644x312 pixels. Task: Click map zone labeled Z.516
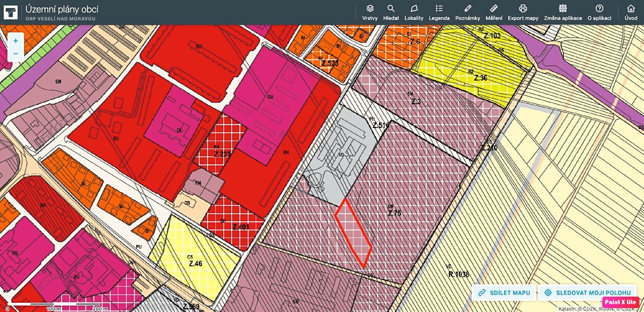(380, 126)
